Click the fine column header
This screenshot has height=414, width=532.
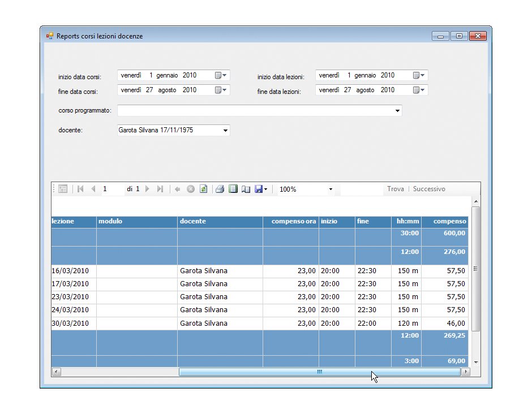373,221
